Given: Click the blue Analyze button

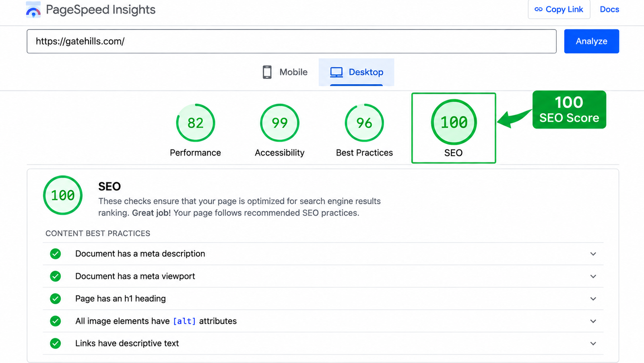Looking at the screenshot, I should pos(591,41).
